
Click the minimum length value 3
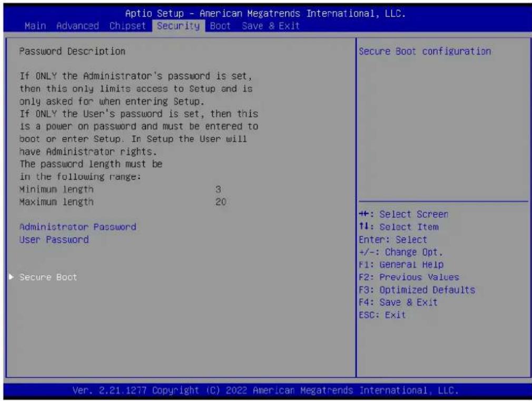[218, 189]
